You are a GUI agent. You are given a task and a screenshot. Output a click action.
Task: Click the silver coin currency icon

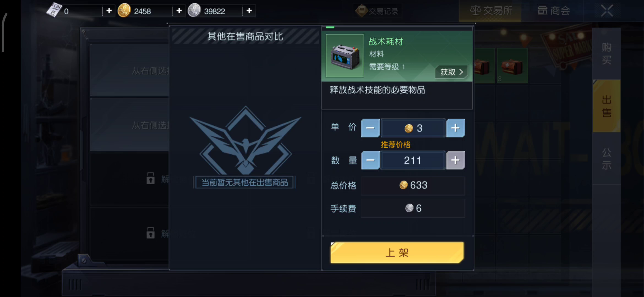pyautogui.click(x=194, y=10)
